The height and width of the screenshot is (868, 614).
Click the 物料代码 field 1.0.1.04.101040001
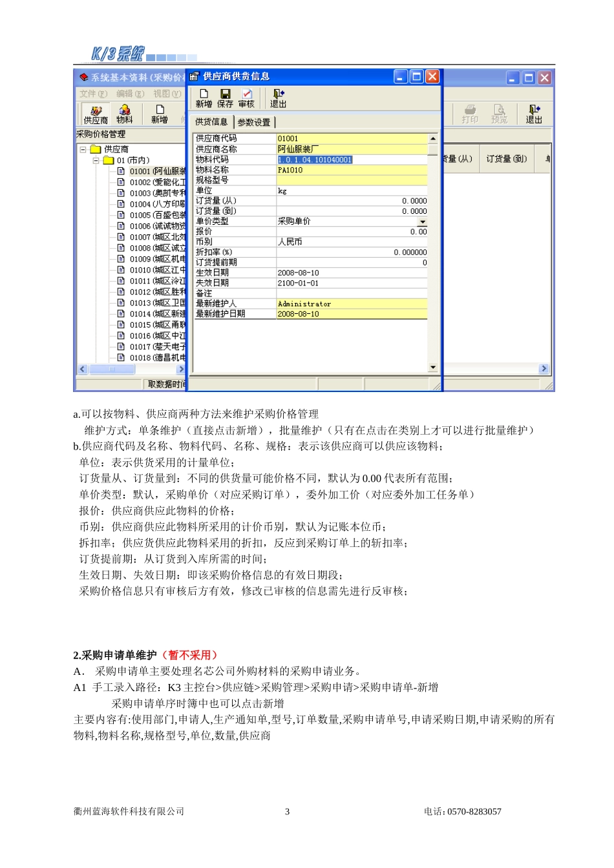[x=352, y=160]
